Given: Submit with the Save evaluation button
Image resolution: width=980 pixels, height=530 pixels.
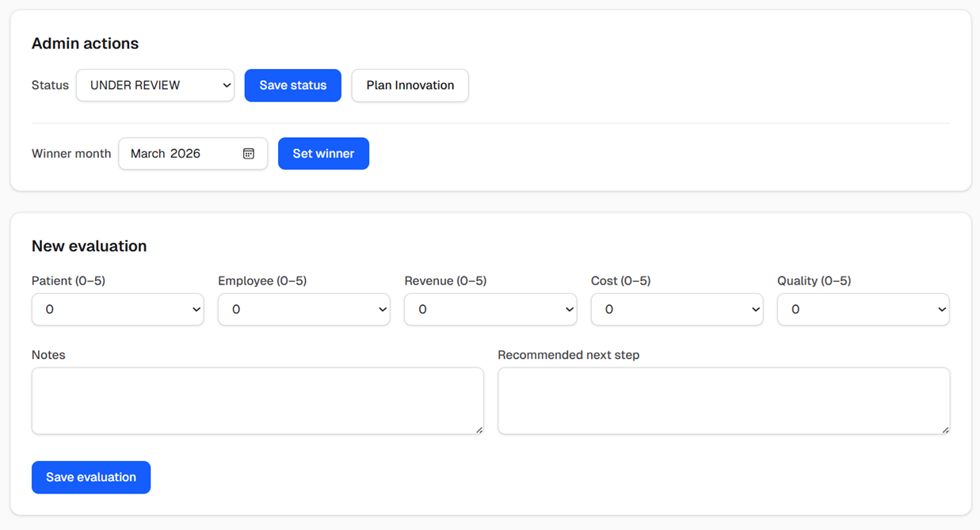Looking at the screenshot, I should click(x=91, y=477).
